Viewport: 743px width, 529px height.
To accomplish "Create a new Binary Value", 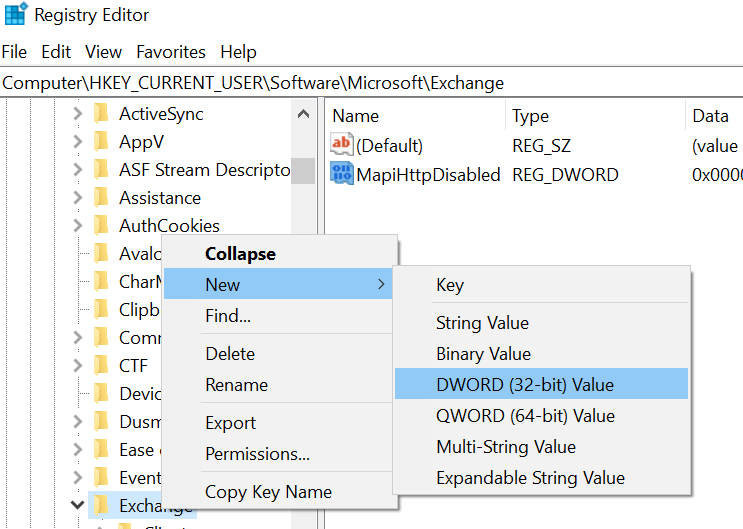I will pos(541,354).
